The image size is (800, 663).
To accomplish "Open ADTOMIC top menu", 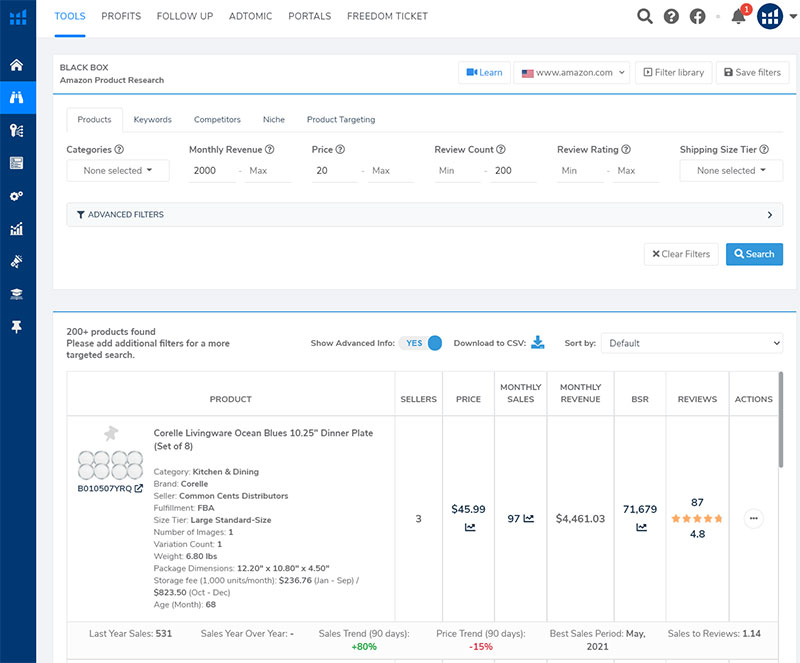I will (251, 16).
